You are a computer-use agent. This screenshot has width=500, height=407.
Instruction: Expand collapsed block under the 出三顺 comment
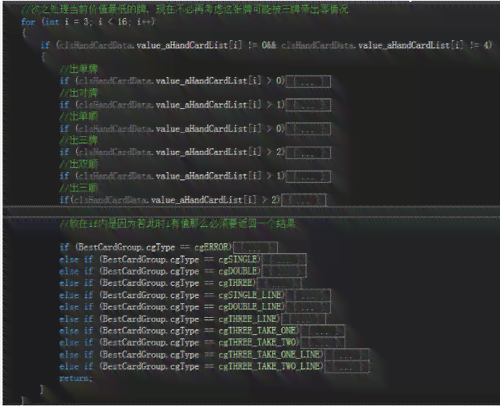[303, 200]
